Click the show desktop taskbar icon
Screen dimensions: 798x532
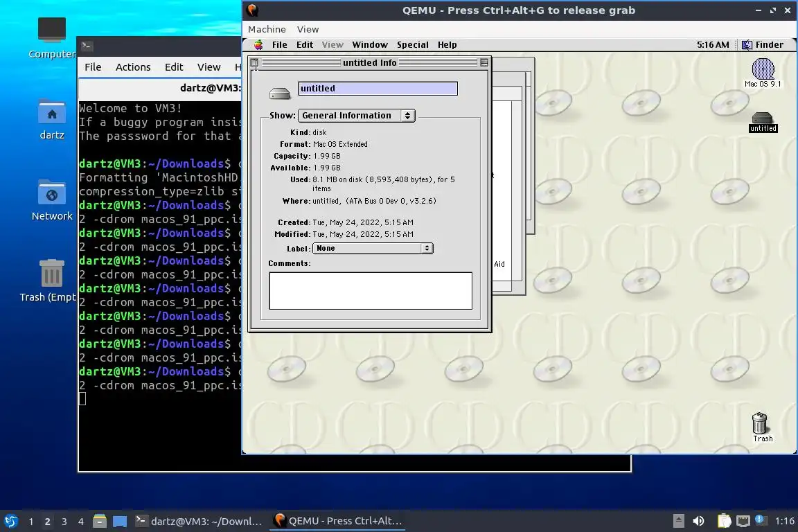pos(120,522)
